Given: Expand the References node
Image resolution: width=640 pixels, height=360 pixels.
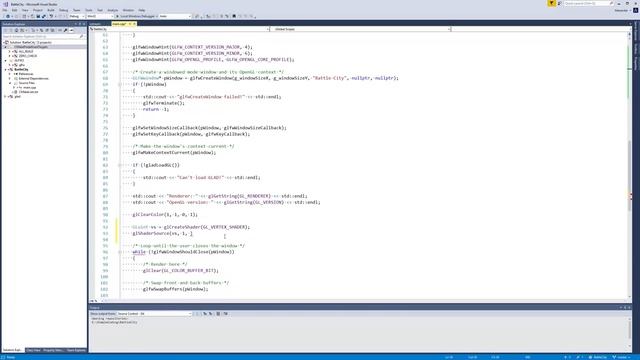Looking at the screenshot, I should point(10,74).
